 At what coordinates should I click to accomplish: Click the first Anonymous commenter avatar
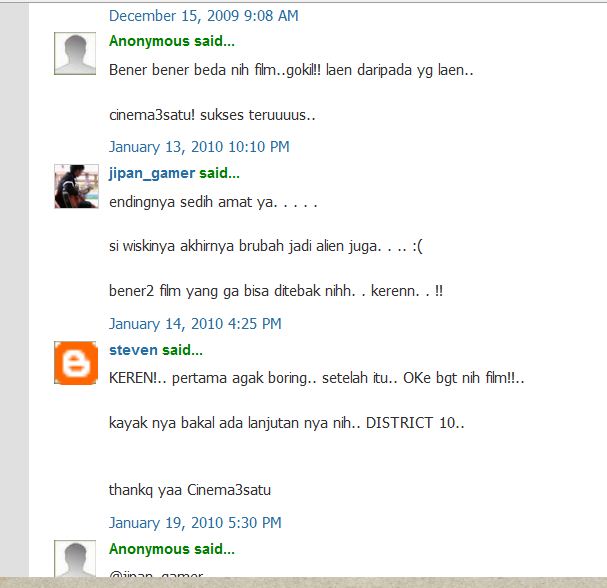(75, 53)
